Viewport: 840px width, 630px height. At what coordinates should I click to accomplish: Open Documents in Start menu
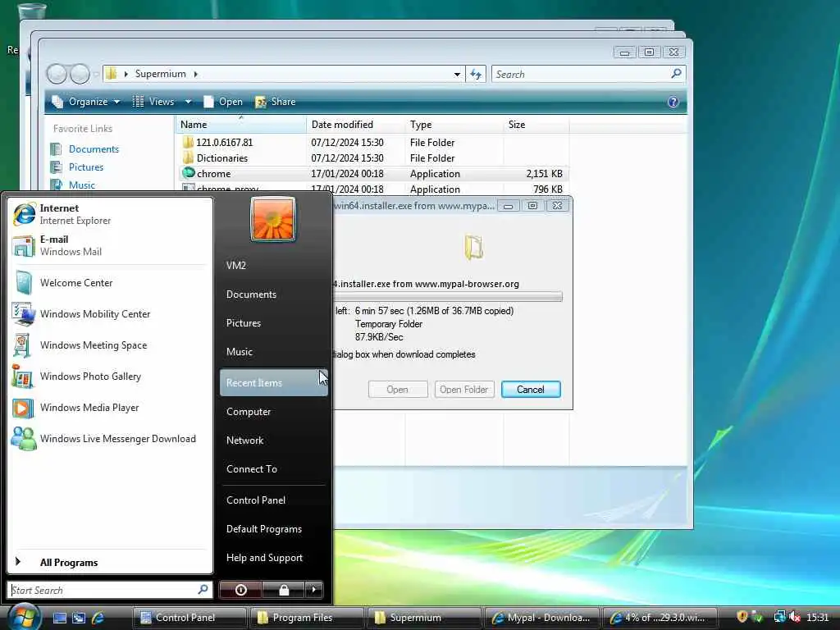coord(273,294)
